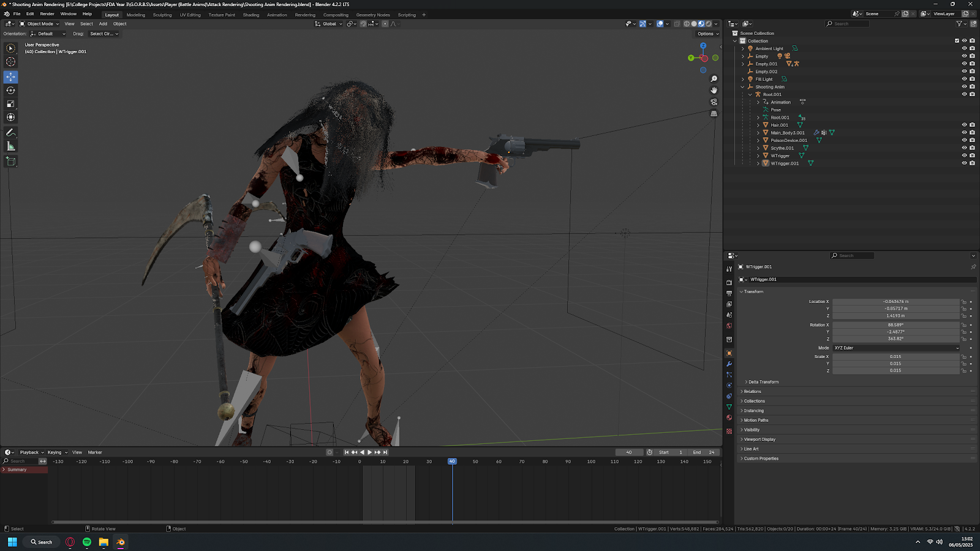Viewport: 980px width, 551px height.
Task: Expand the Delta Transform subpanel
Action: (763, 382)
